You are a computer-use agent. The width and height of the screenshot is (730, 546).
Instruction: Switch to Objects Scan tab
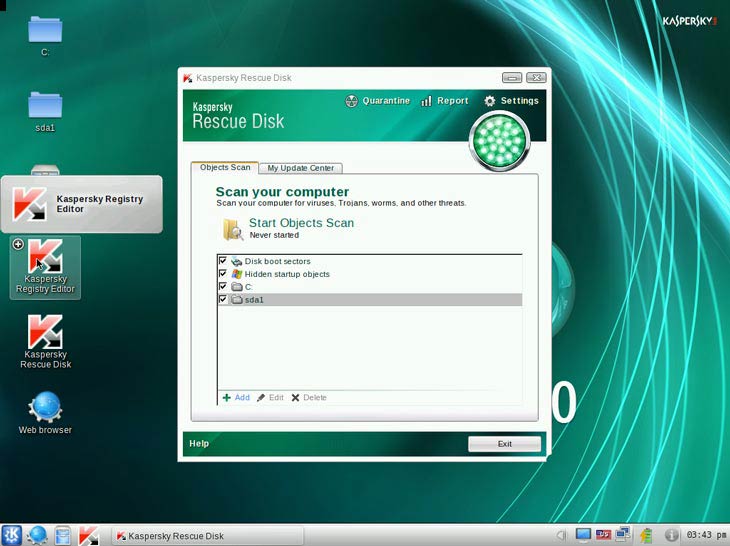(225, 168)
